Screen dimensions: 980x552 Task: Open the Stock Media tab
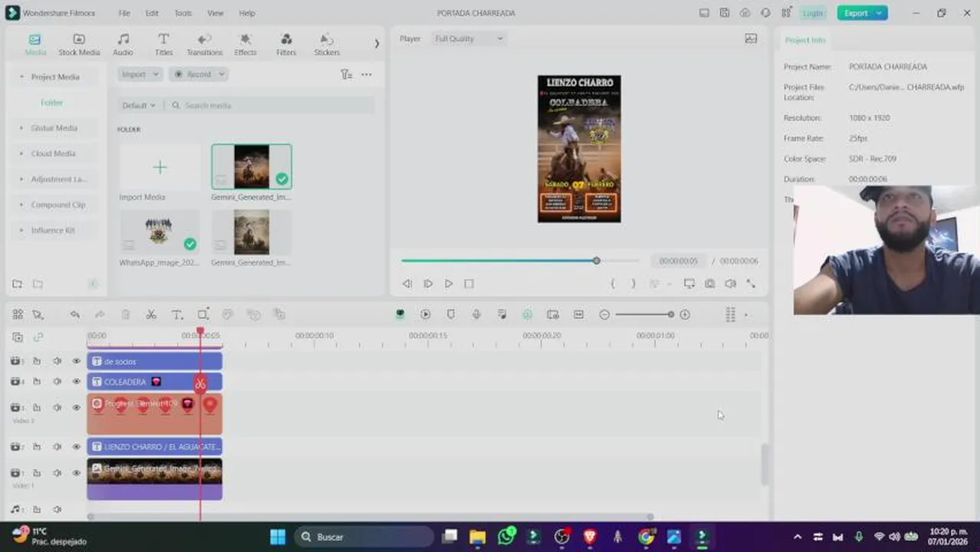79,44
